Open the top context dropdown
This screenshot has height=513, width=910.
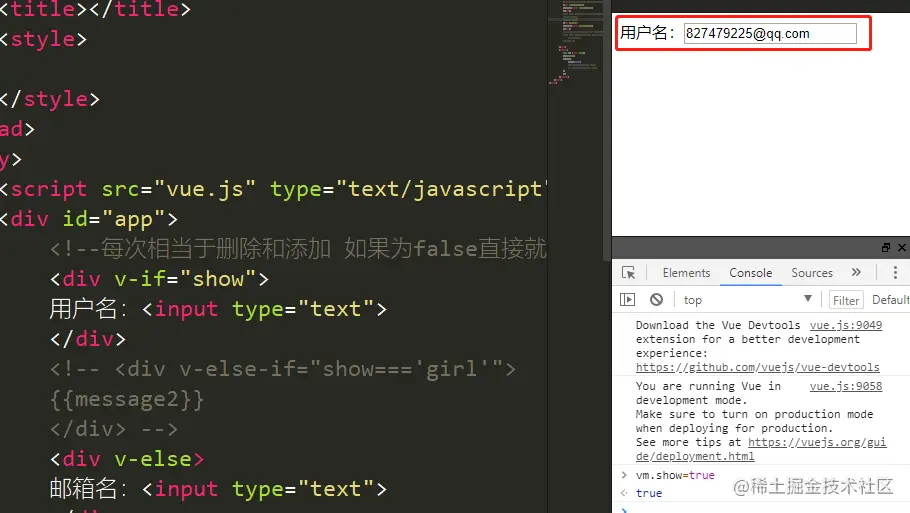pos(748,299)
